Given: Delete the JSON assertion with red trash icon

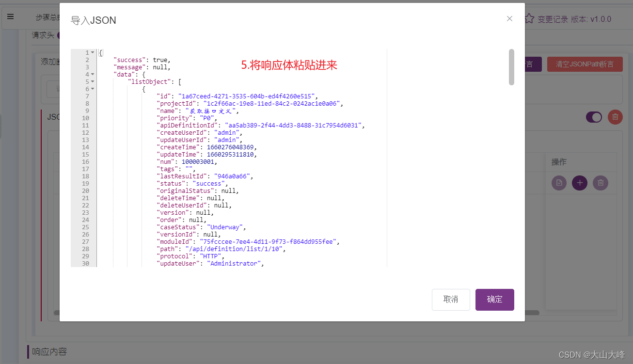Looking at the screenshot, I should click(x=615, y=117).
